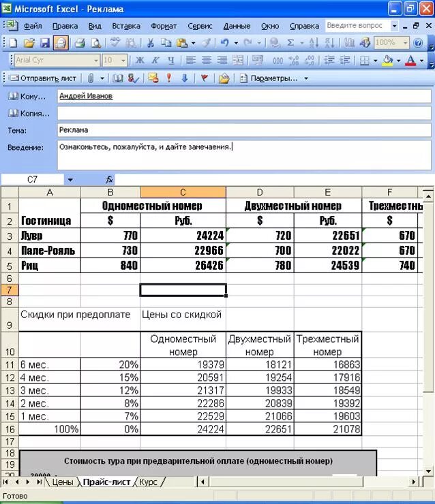Sort descending with the Z-A icon

[329, 43]
